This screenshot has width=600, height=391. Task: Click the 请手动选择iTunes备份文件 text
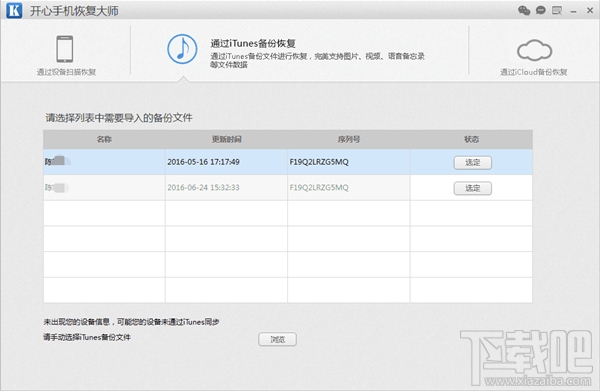(87, 337)
